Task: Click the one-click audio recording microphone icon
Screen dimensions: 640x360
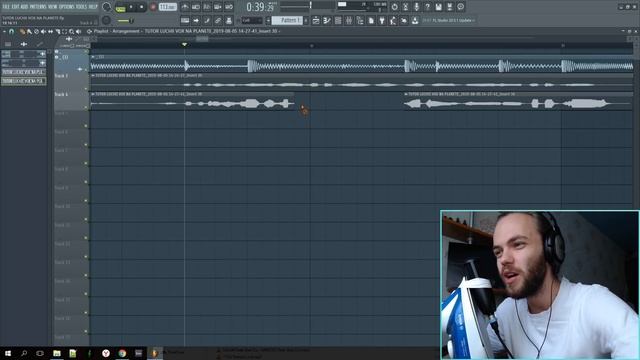Action: pyautogui.click(x=416, y=7)
